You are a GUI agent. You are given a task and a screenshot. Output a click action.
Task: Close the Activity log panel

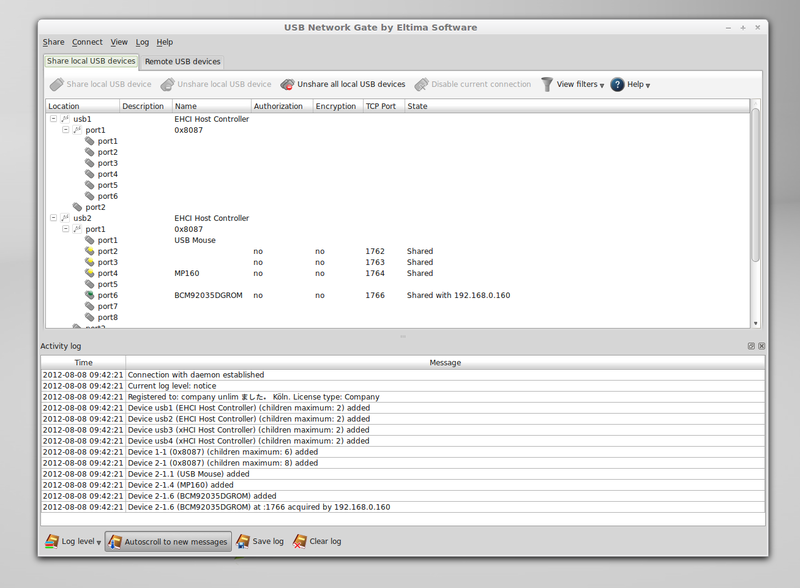coord(761,346)
